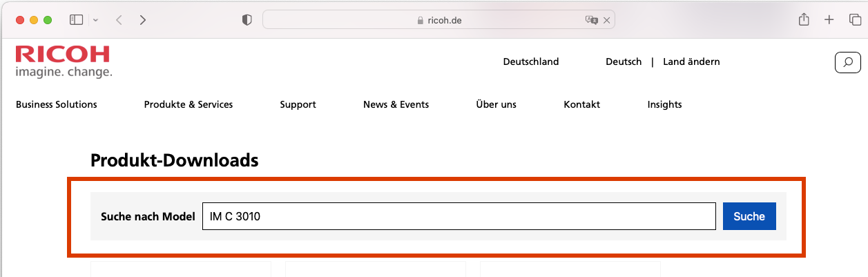This screenshot has height=277, width=868.
Task: Open the privacy report shield icon
Action: tap(247, 20)
